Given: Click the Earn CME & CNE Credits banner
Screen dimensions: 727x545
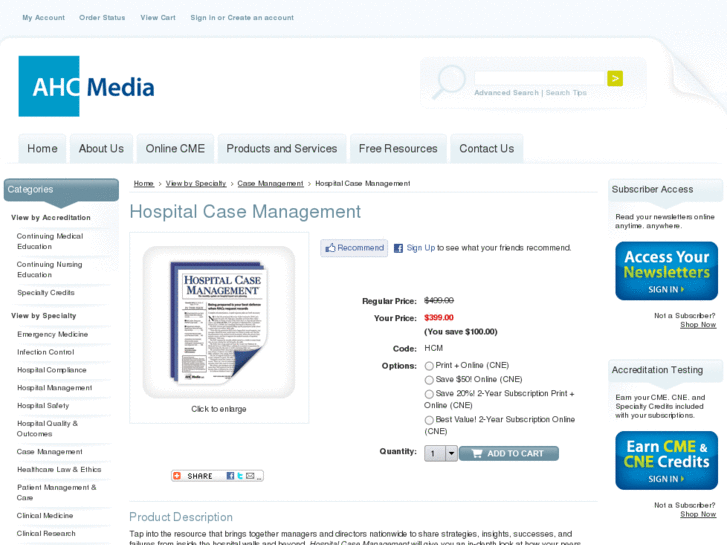Looking at the screenshot, I should (667, 460).
